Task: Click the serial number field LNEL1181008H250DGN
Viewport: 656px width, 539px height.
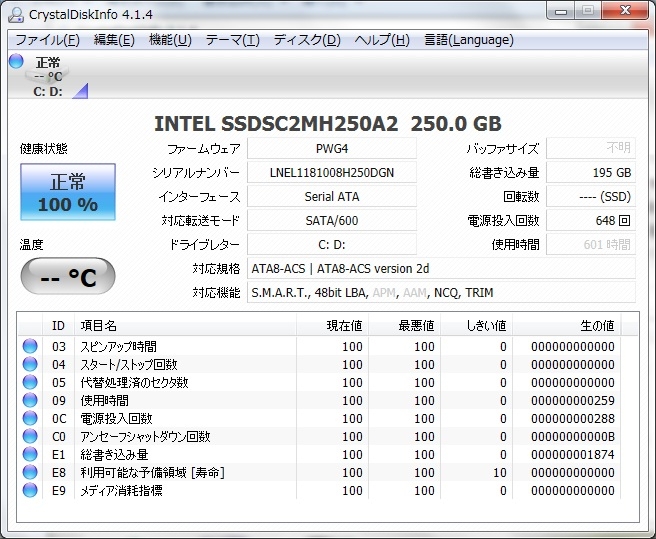Action: point(332,173)
